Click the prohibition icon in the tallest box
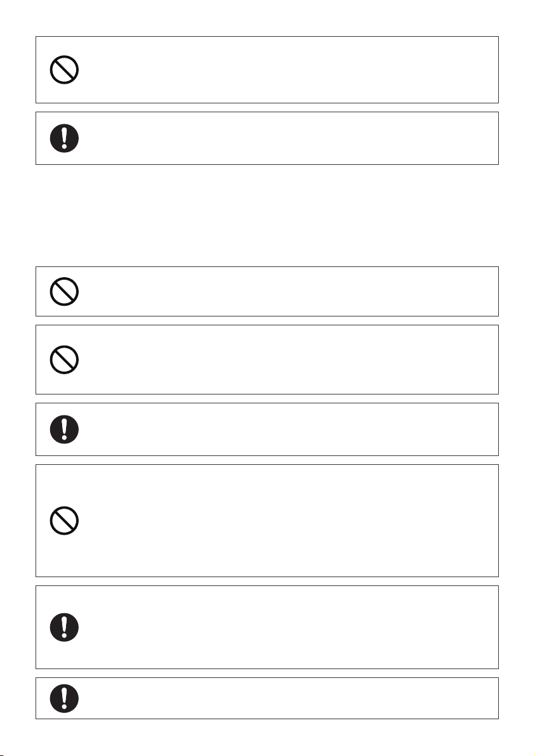The image size is (535, 756). click(64, 520)
